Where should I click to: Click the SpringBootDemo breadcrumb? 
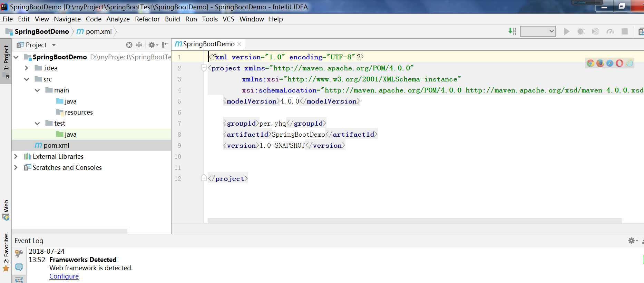[x=37, y=31]
